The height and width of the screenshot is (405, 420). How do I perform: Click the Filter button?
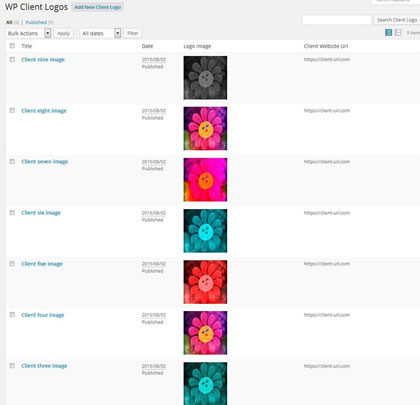pos(133,33)
